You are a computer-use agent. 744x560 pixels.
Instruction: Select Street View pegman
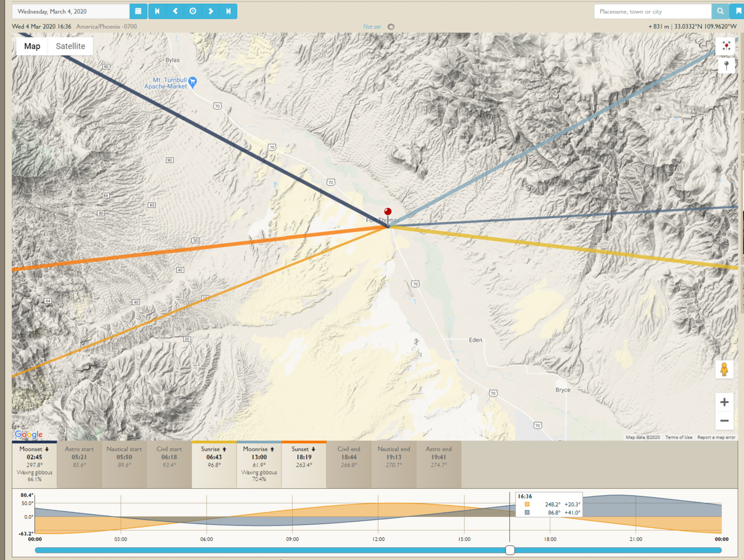(x=724, y=370)
